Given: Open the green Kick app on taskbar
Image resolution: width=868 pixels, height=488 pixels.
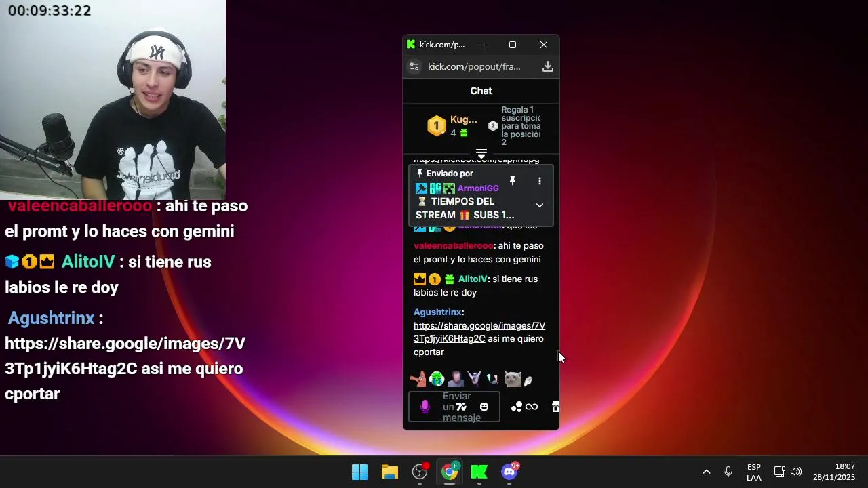Looking at the screenshot, I should 479,472.
